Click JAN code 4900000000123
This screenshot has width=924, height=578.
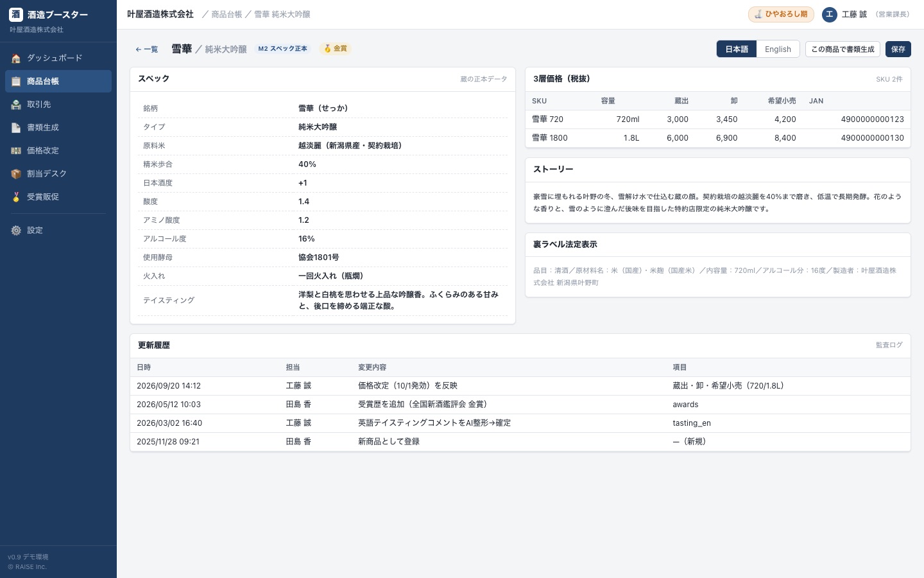click(872, 119)
